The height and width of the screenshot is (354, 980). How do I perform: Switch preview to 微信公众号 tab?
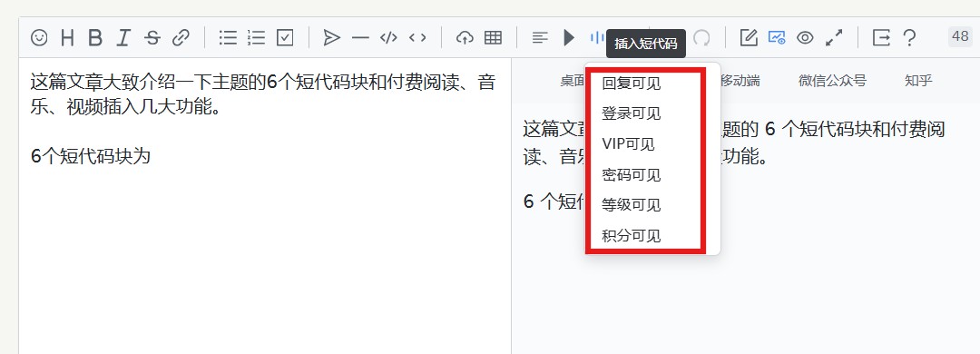point(832,81)
